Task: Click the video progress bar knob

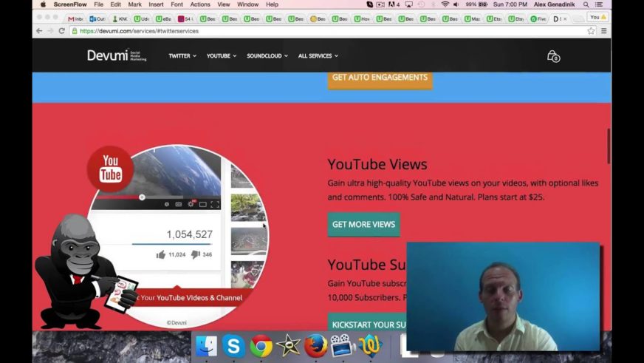Action: click(x=142, y=197)
